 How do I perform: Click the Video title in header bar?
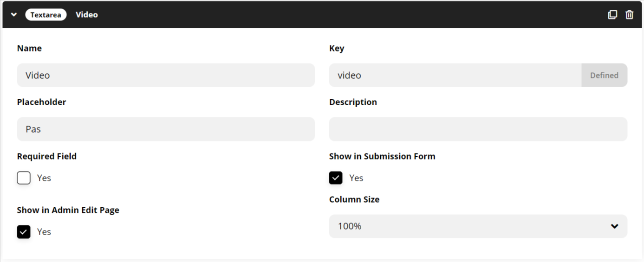(87, 15)
